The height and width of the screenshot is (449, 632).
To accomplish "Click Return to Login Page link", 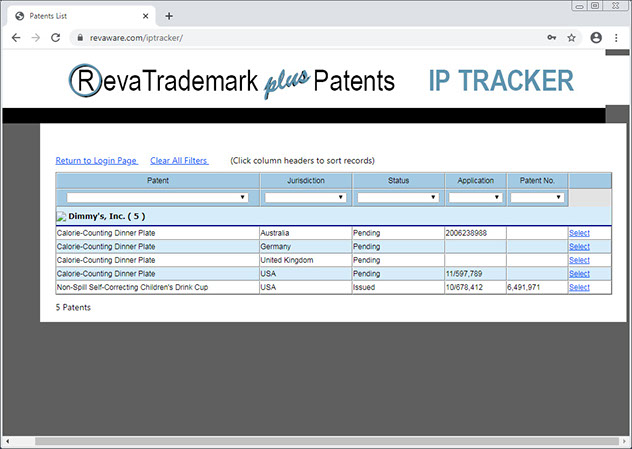I will pos(96,160).
